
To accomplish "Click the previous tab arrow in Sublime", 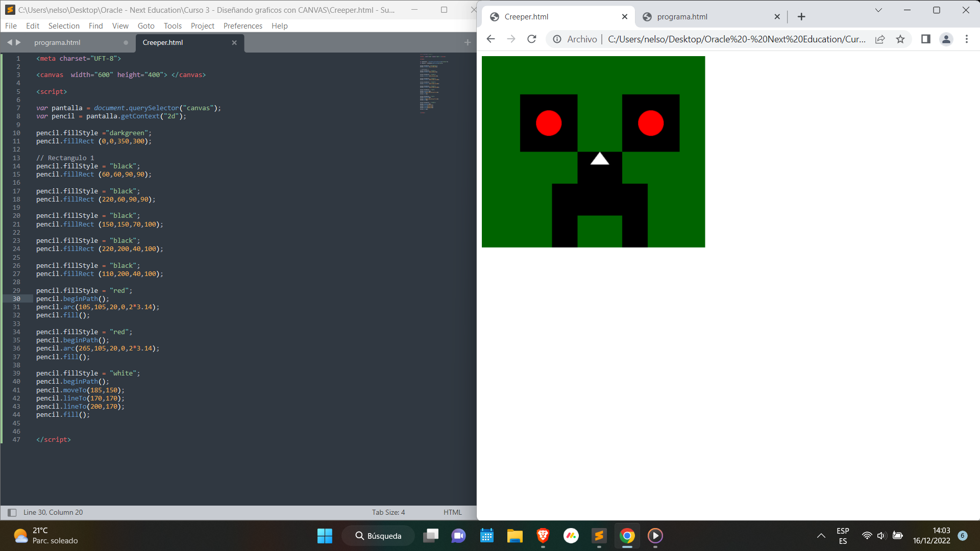I will (9, 43).
